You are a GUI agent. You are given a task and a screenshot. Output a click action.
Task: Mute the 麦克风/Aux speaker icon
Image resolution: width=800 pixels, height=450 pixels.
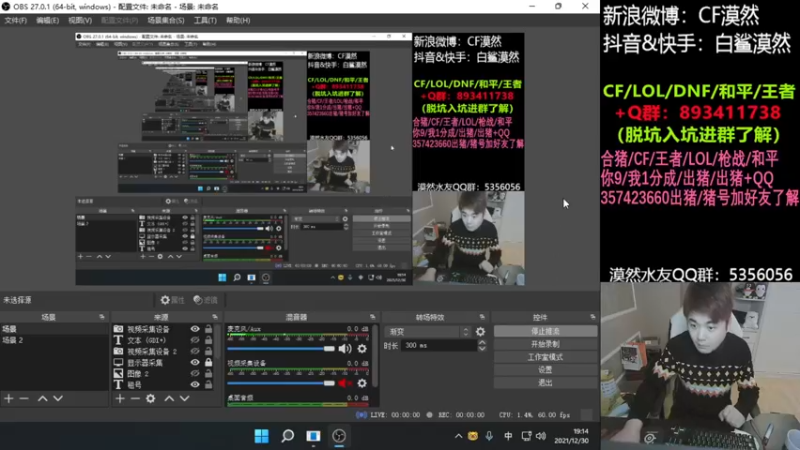[x=345, y=349]
